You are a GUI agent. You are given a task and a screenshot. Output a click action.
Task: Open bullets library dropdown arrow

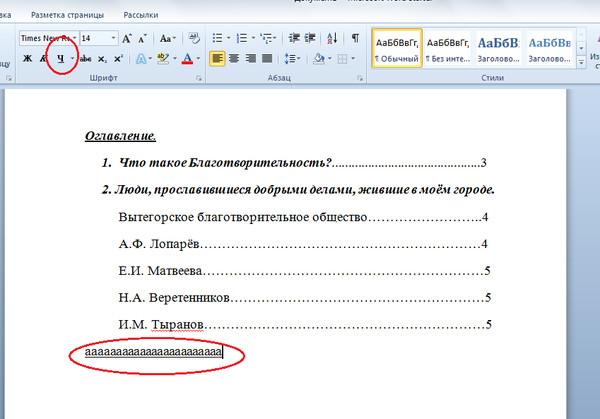coord(228,38)
